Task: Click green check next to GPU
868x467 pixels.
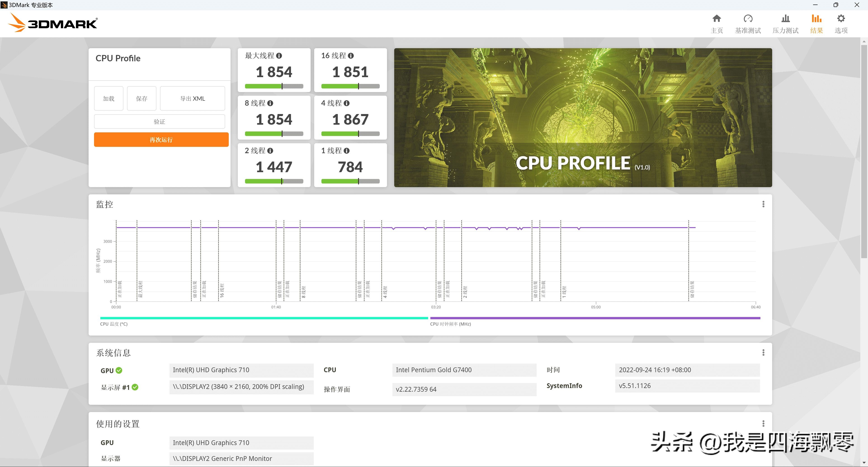Action: point(119,370)
